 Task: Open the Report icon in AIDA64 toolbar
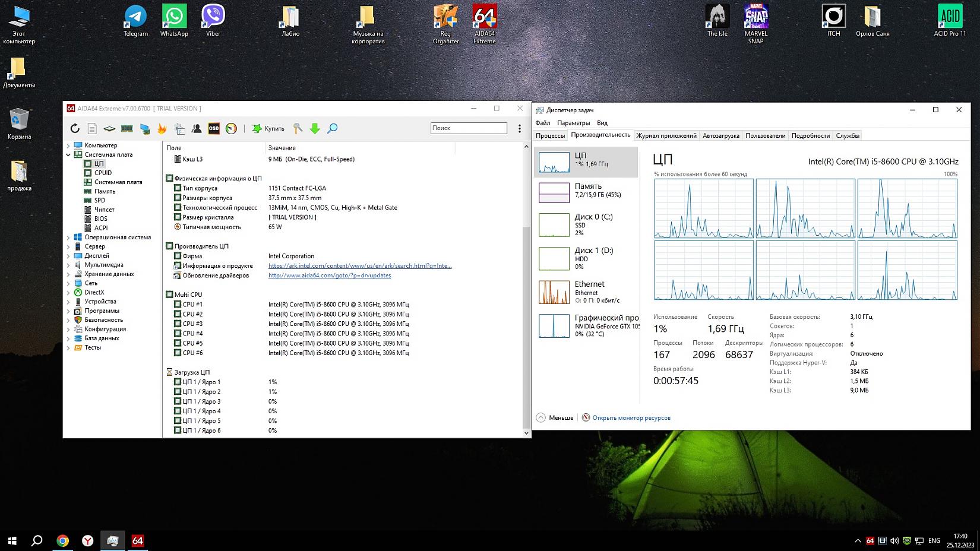pos(92,128)
